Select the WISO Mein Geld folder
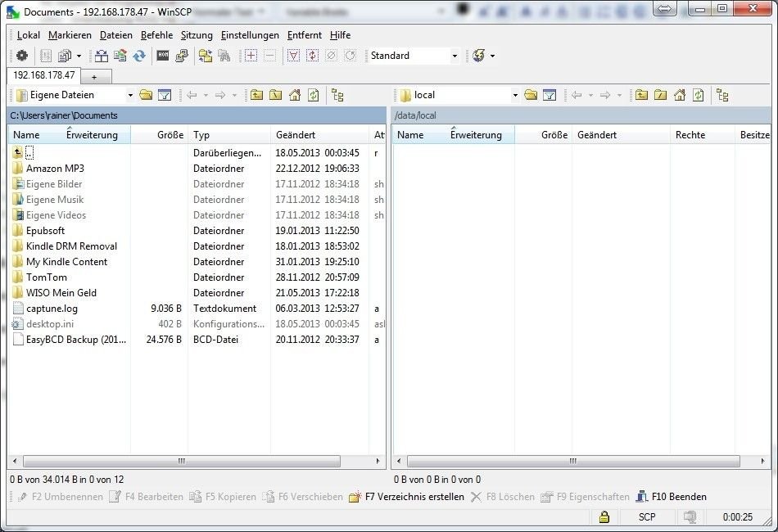The height and width of the screenshot is (532, 778). 61,293
